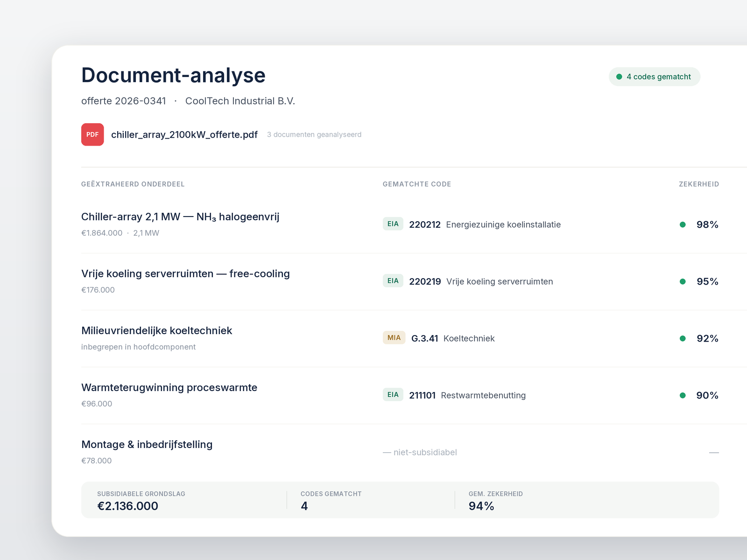Click '— niet-subsidiabel' label

420,452
